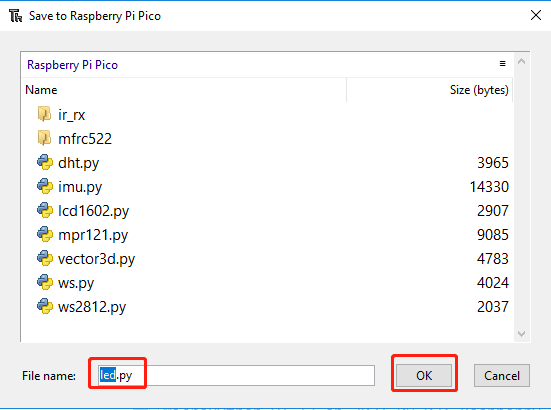Click the 2907 size value
This screenshot has height=410, width=551.
[493, 211]
